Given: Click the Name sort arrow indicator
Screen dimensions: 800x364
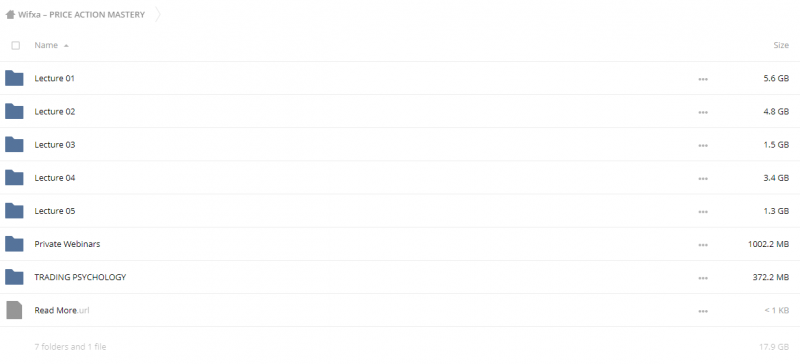Looking at the screenshot, I should 66,45.
